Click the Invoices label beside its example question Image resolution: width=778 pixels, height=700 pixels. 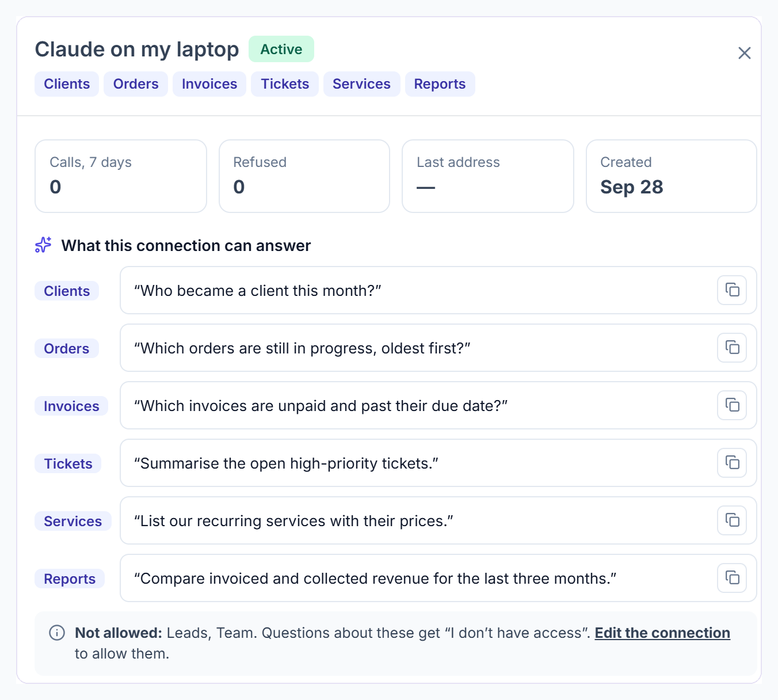pyautogui.click(x=71, y=406)
